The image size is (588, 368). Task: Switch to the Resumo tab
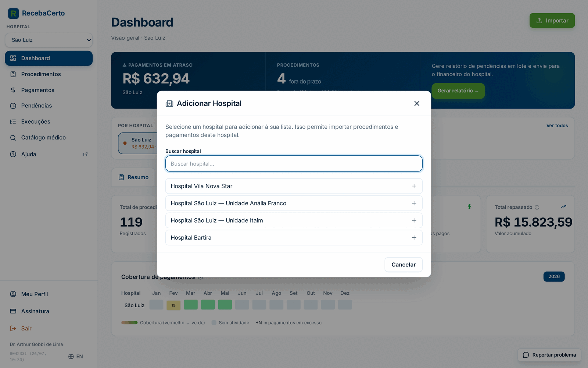[x=134, y=177]
